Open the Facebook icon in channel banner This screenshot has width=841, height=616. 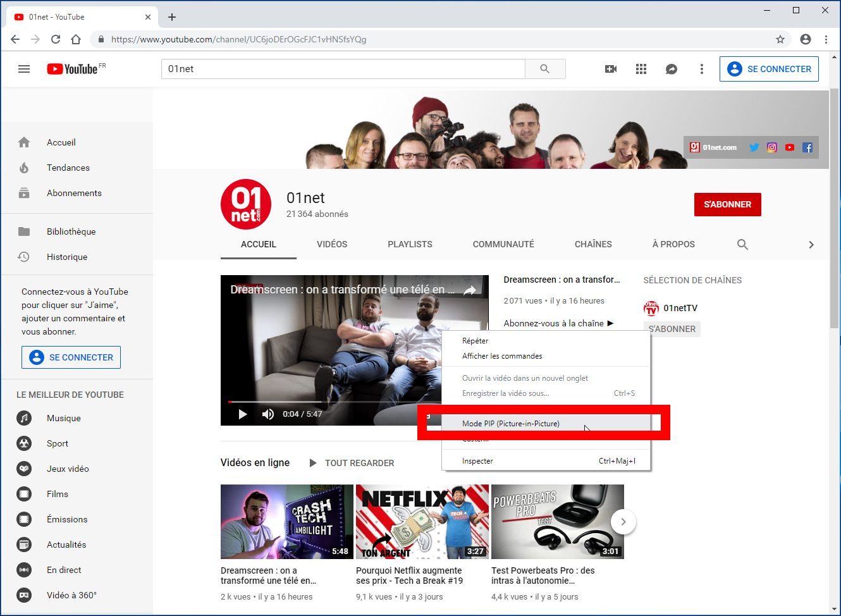(807, 147)
